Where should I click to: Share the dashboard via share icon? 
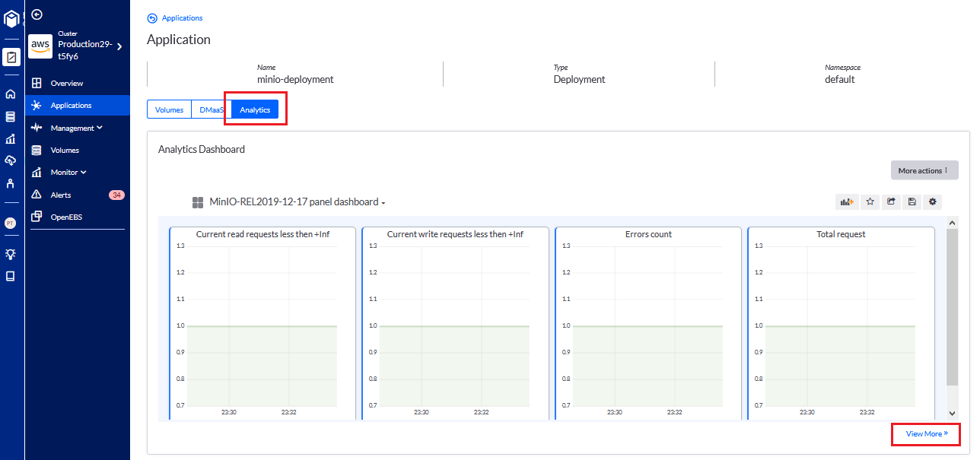[x=891, y=202]
